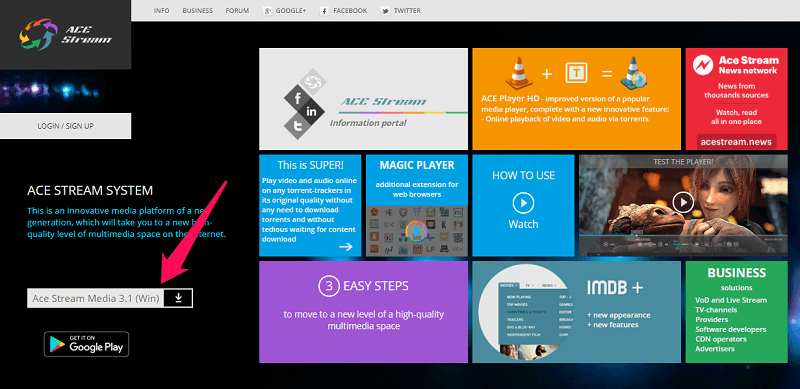This screenshot has width=800, height=389.
Task: Click '+ new features' text
Action: point(612,325)
